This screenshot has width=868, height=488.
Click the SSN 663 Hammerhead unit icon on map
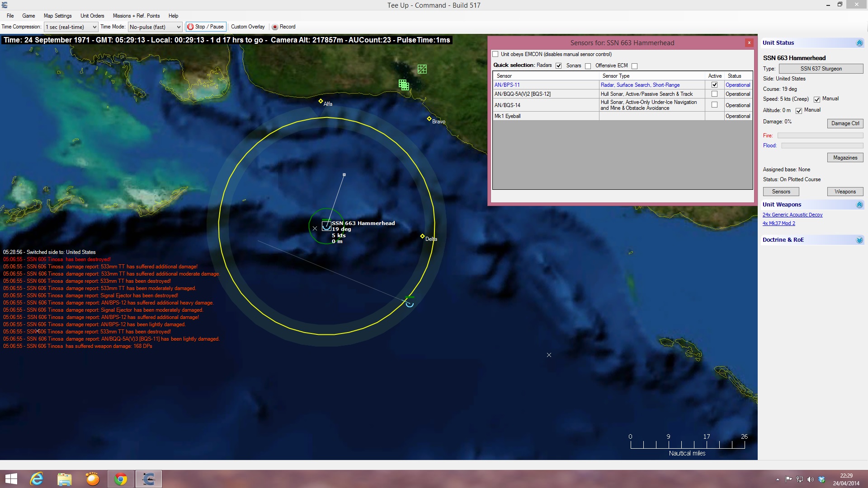[x=326, y=226]
